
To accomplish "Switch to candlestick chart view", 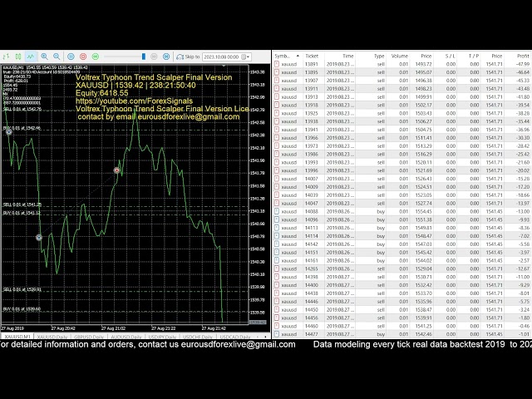I will pos(18,57).
